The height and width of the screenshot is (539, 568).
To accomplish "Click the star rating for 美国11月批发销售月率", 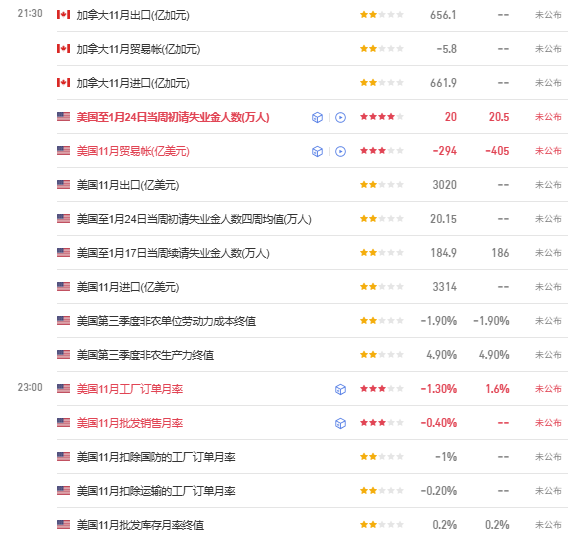I will [x=381, y=423].
